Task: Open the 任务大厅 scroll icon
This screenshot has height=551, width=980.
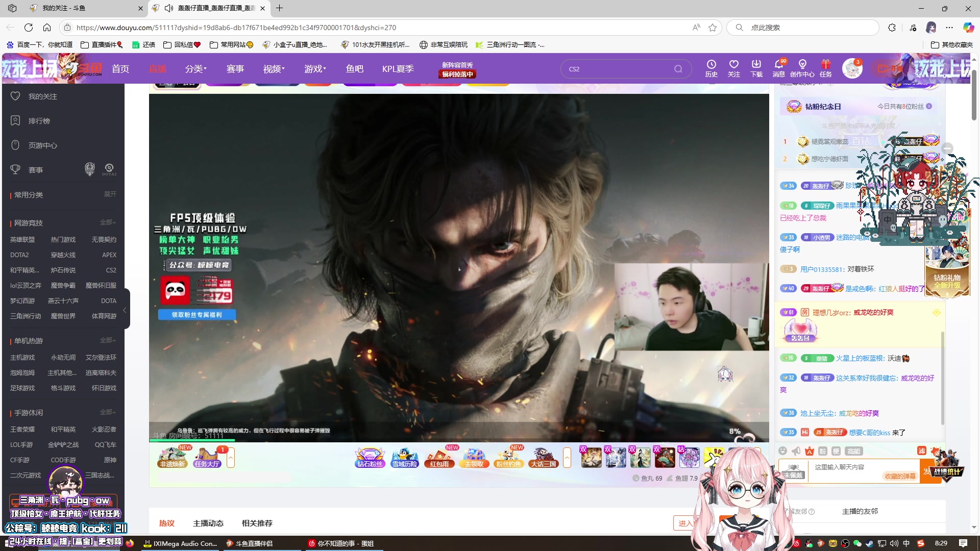Action: click(207, 458)
